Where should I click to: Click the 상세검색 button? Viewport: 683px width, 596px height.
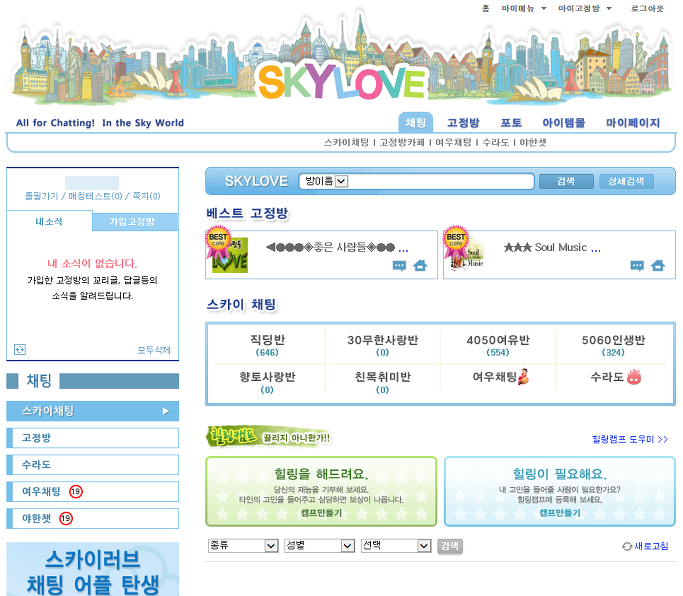626,181
